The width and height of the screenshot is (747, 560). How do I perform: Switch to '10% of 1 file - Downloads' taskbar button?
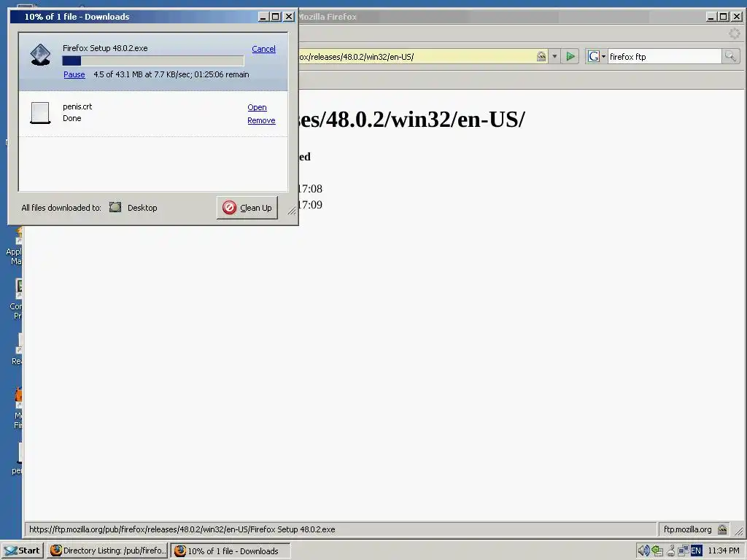click(x=231, y=551)
